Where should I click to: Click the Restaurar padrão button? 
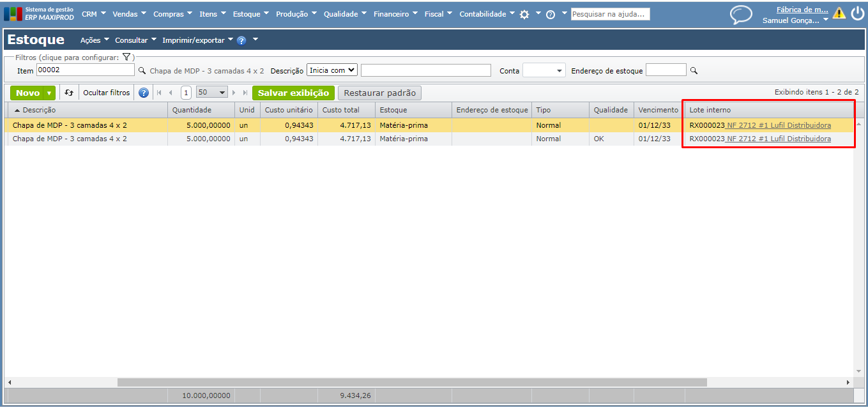pyautogui.click(x=379, y=93)
